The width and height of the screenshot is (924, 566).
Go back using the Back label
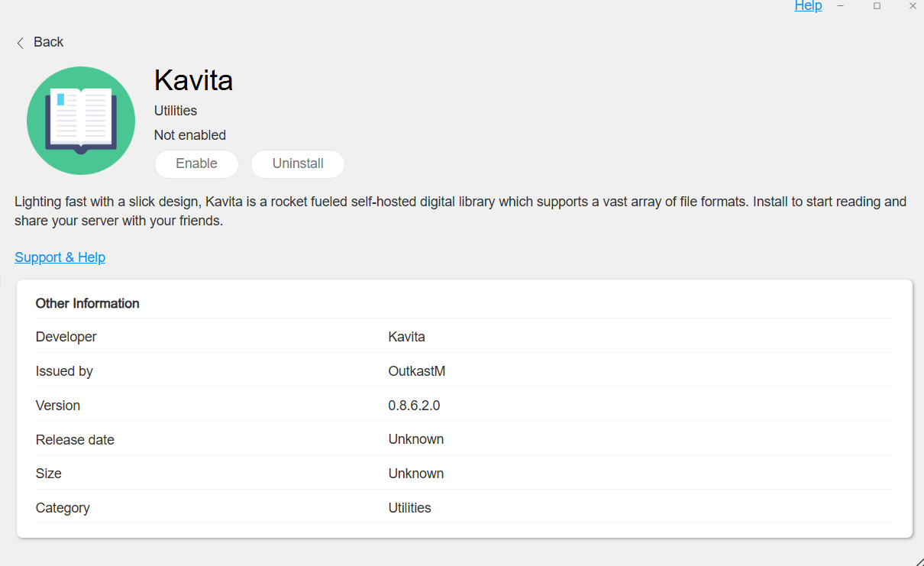(49, 42)
